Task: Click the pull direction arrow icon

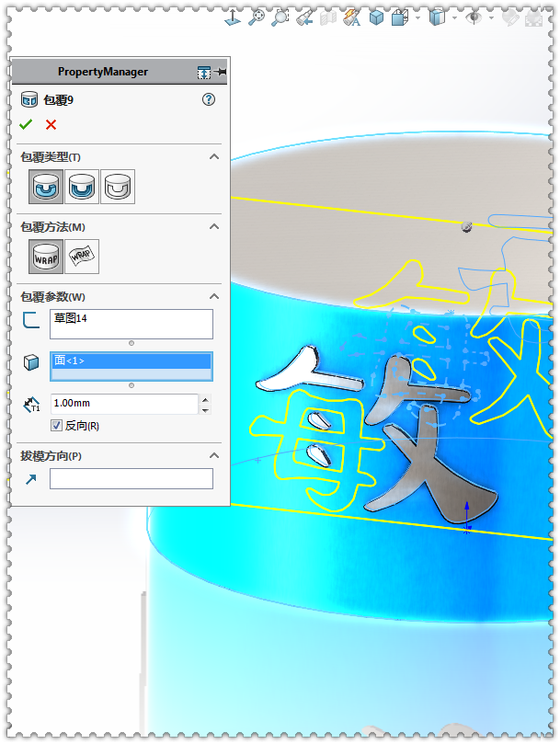Action: [31, 479]
